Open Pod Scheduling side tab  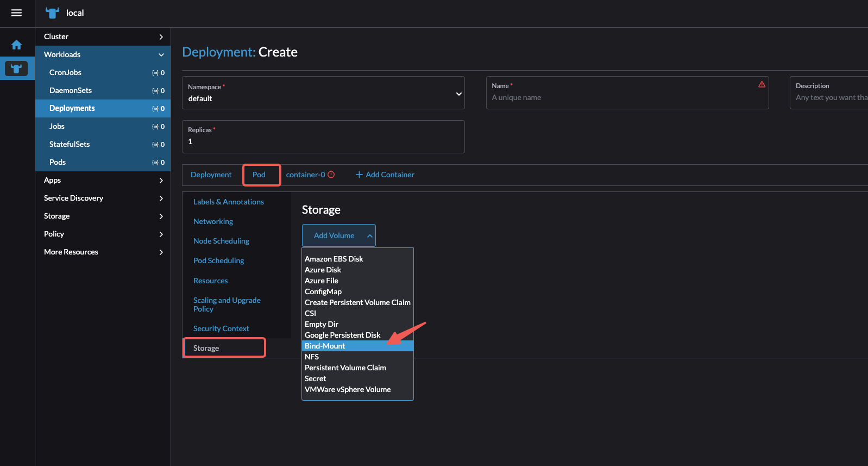218,260
